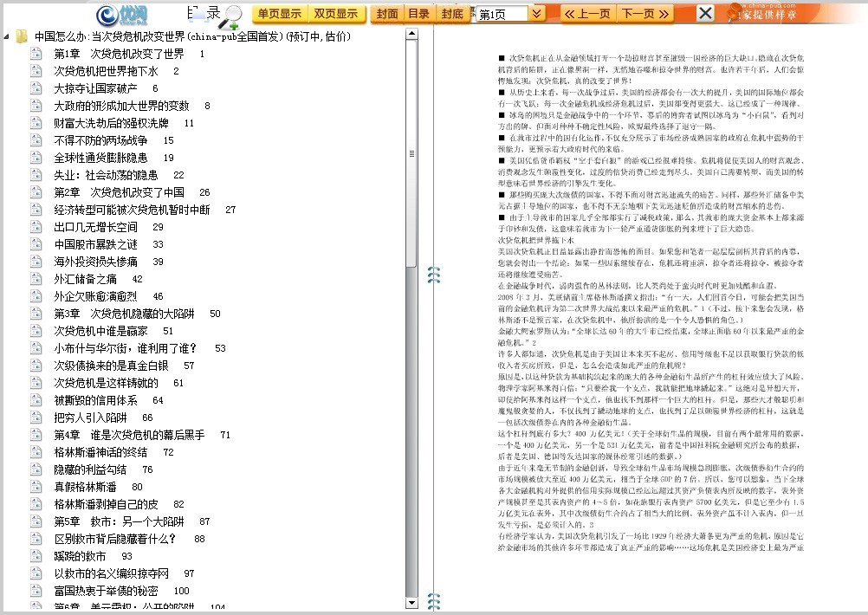The width and height of the screenshot is (868, 615).
Task: Click the X close icon in toolbar
Action: 706,13
